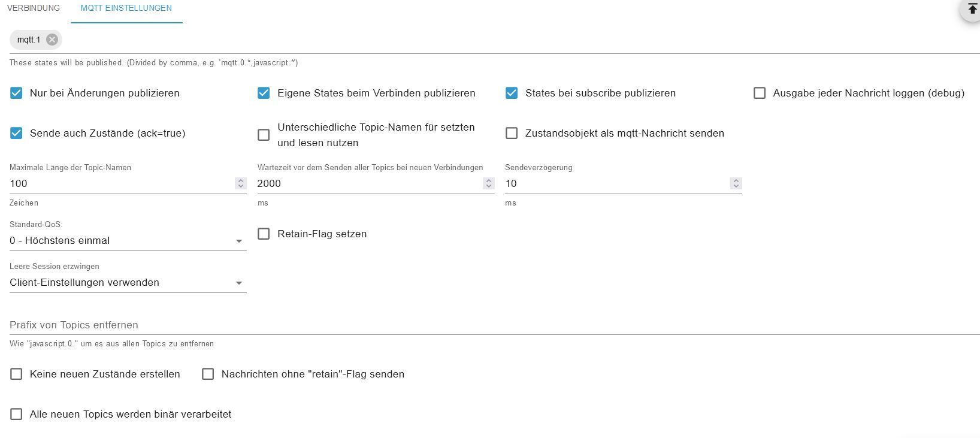Increase the maximum topic name length
The height and width of the screenshot is (438, 980).
point(241,180)
